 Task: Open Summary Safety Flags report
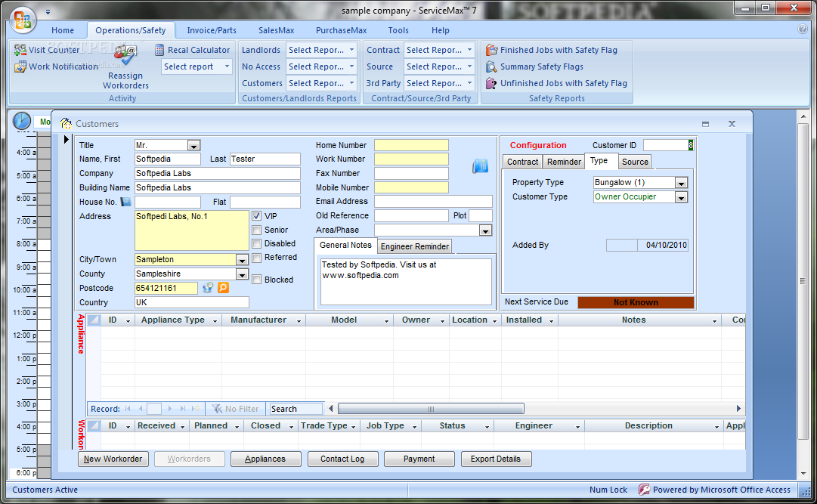(534, 66)
